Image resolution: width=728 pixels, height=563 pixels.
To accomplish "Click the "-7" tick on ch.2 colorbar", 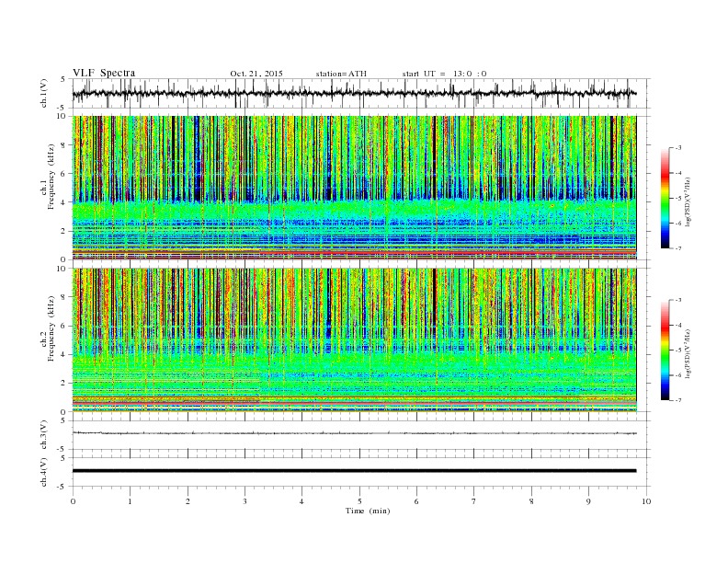I will (678, 400).
